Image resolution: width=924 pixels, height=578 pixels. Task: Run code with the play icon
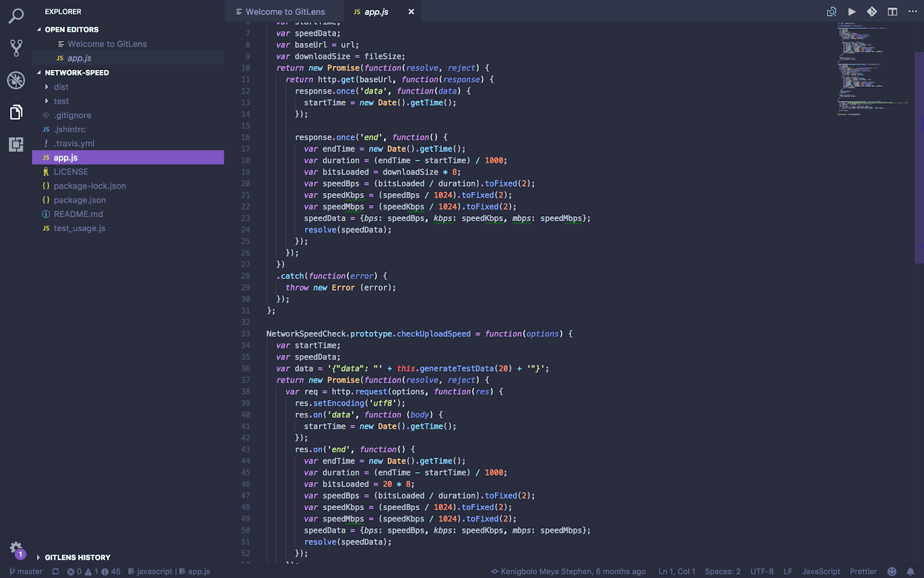click(852, 12)
